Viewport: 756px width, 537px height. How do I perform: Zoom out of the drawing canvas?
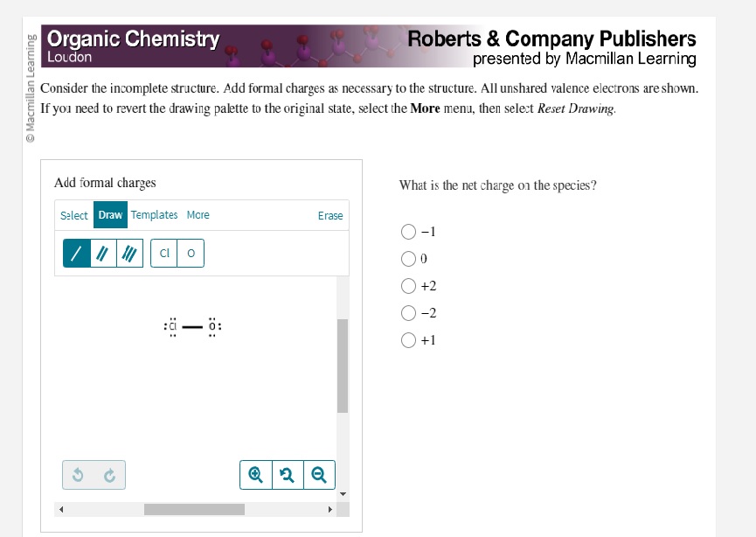point(318,475)
